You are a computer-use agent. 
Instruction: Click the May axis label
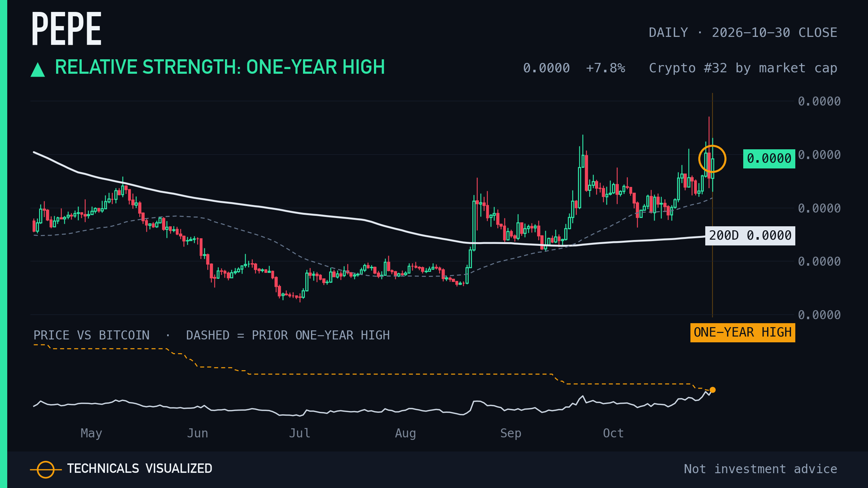[x=91, y=433]
